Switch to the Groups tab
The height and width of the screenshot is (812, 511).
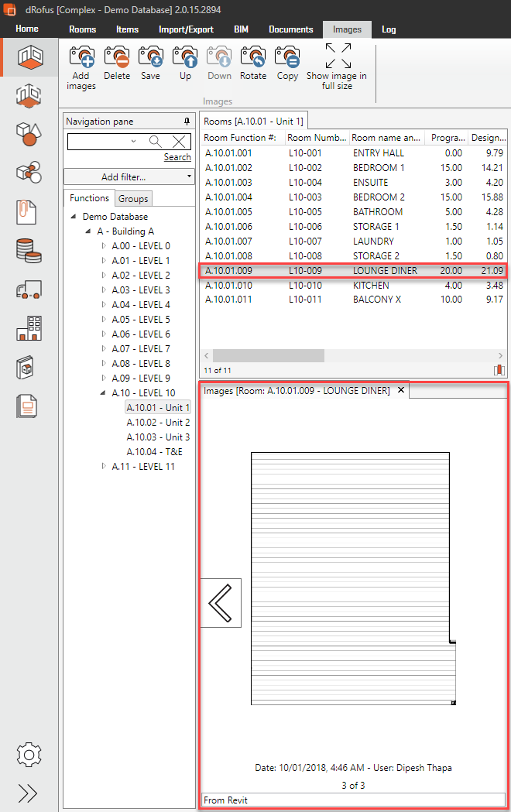pos(133,199)
